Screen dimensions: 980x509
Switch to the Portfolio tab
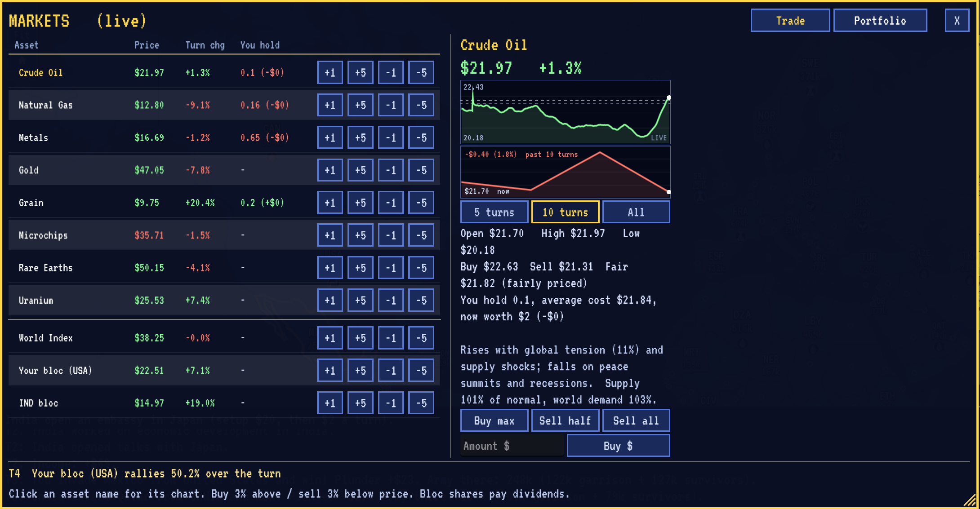pos(880,21)
